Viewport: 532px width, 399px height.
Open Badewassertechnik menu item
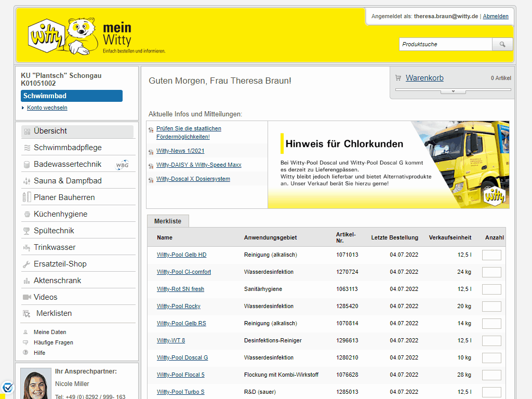68,164
